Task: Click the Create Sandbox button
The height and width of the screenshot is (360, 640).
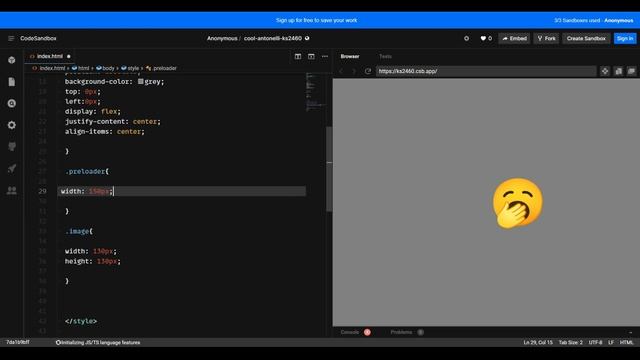Action: (586, 38)
